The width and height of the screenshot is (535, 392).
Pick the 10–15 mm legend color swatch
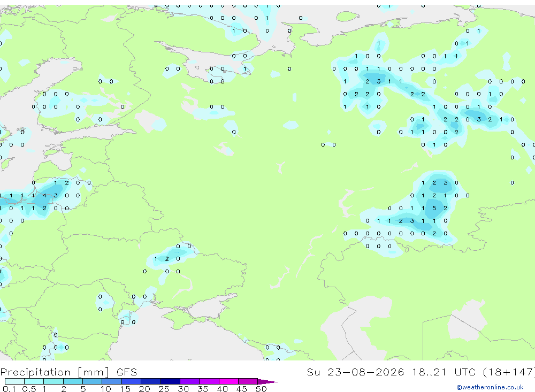coord(112,381)
